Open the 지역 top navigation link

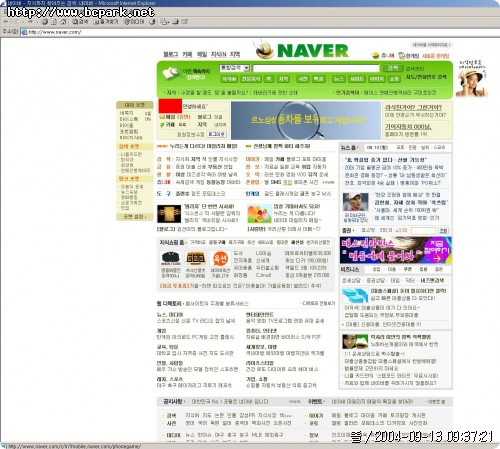click(x=235, y=54)
